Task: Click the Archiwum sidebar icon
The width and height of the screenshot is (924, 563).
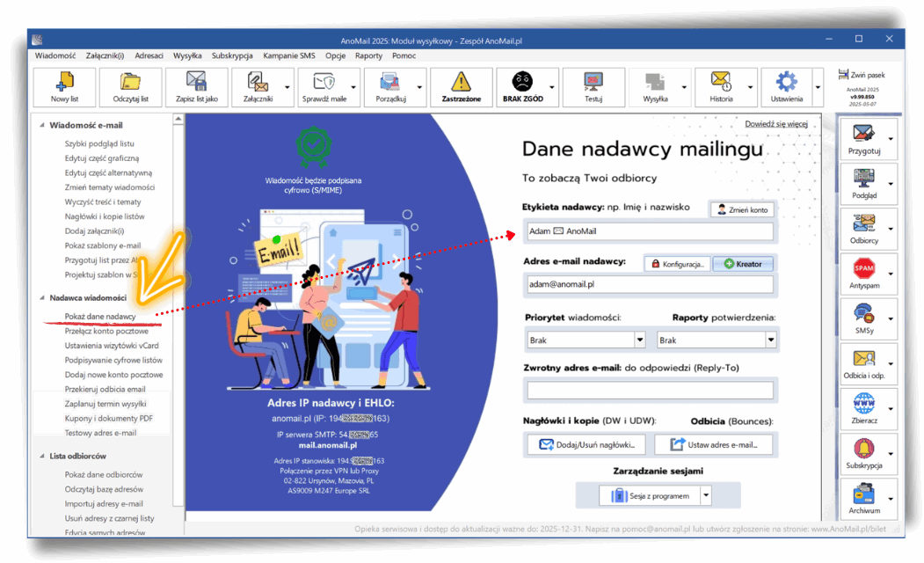Action: [x=864, y=499]
